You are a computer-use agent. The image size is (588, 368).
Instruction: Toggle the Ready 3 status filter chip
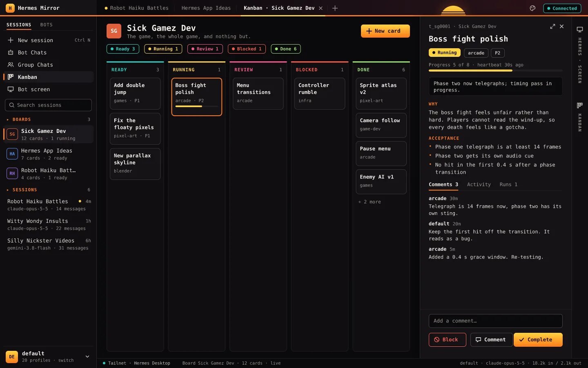pos(123,49)
